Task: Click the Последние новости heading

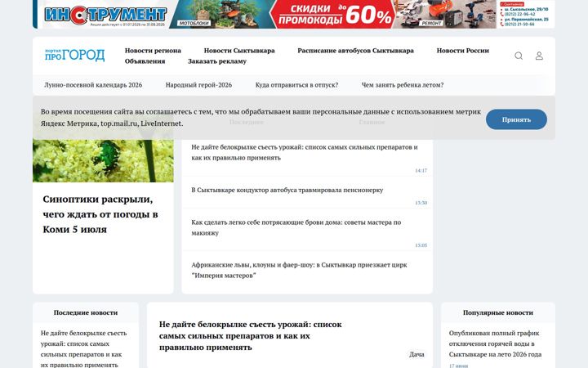Action: pyautogui.click(x=86, y=312)
